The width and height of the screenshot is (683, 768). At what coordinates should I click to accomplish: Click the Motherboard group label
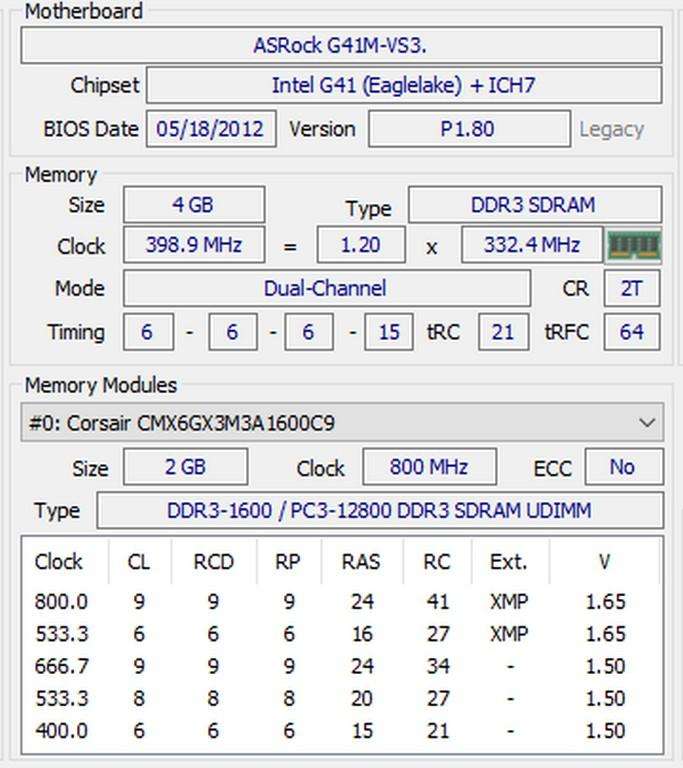tap(84, 11)
